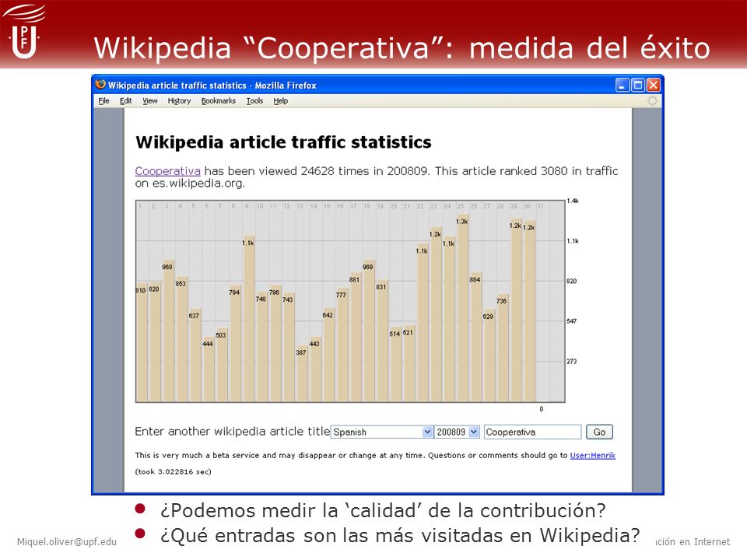Click 'Enter another wikipedia article title' label
Image resolution: width=747 pixels, height=560 pixels.
coord(232,432)
